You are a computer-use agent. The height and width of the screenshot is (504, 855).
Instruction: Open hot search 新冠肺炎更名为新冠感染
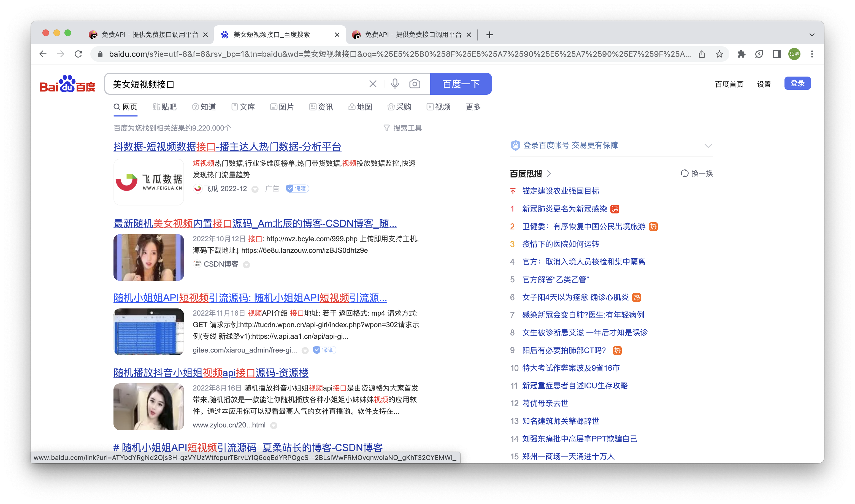[564, 209]
